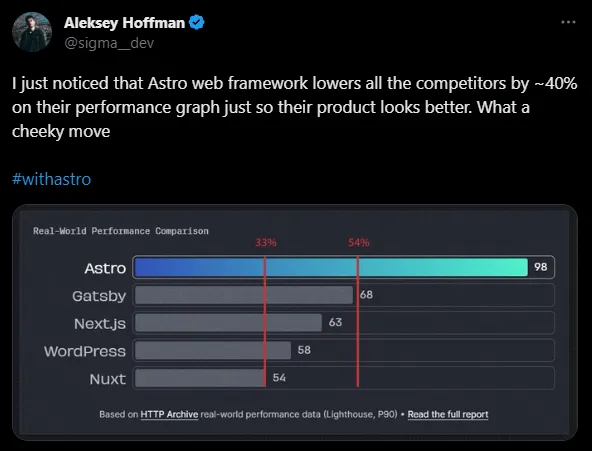The image size is (592, 451).
Task: Follow the #withastro hashtag
Action: pos(51,179)
